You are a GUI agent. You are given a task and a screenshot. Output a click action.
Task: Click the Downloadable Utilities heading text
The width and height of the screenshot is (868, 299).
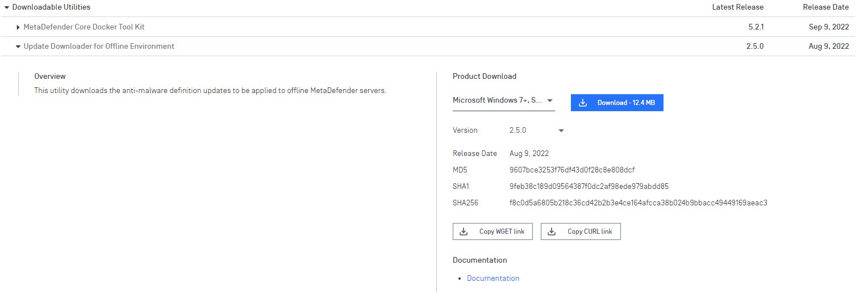[x=51, y=7]
